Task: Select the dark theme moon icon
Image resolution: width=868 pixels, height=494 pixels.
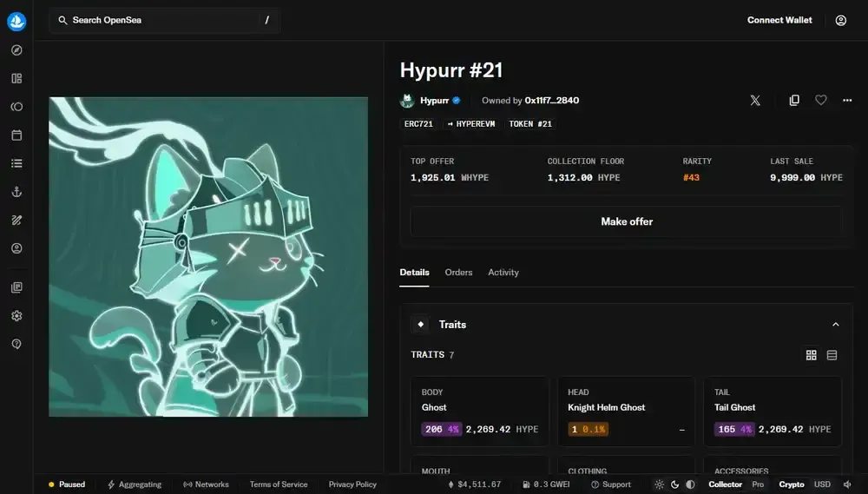Action: point(674,484)
